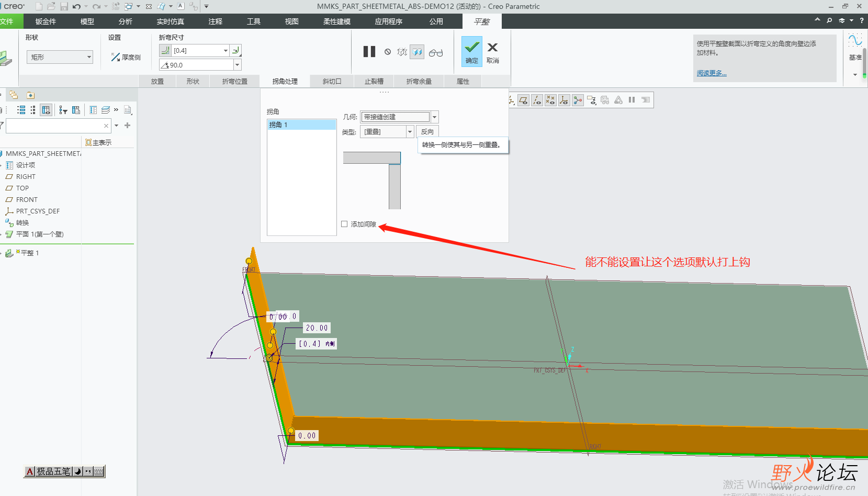Click the Redo arrow icon
The image size is (868, 496).
pyautogui.click(x=96, y=6)
